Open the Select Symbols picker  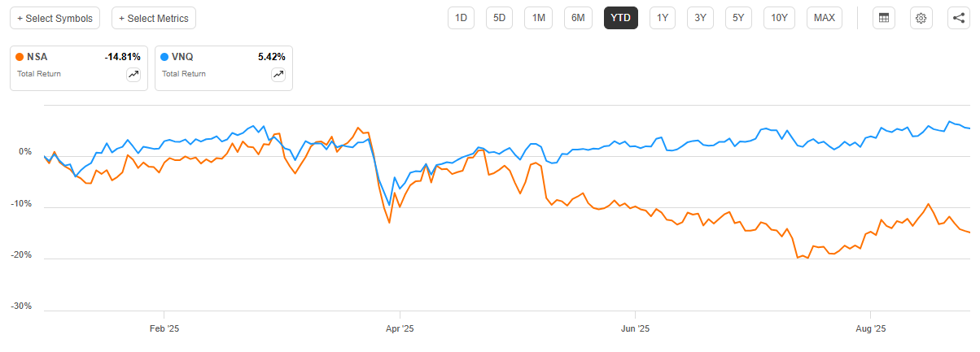click(55, 18)
